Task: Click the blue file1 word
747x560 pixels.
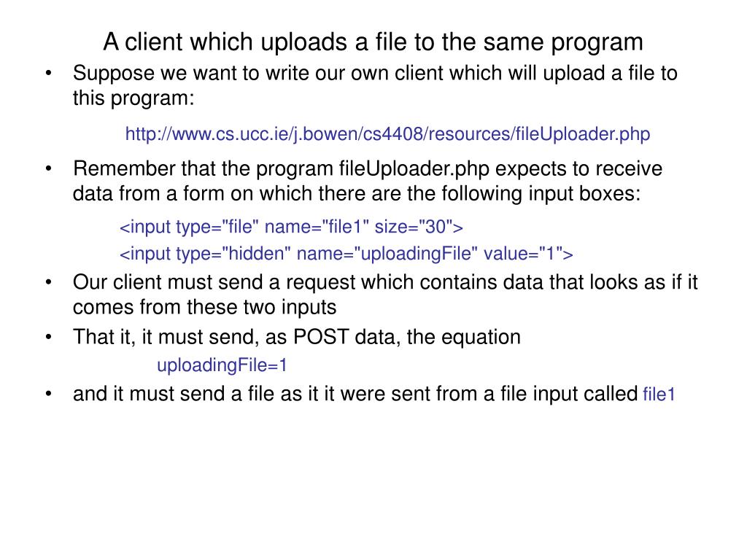Action: click(x=659, y=394)
